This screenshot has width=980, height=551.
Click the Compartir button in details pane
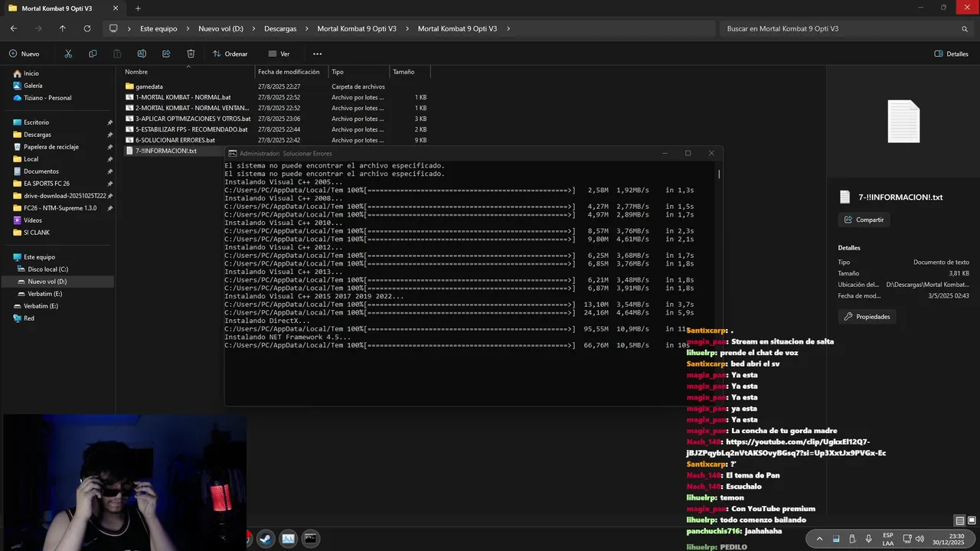point(864,220)
